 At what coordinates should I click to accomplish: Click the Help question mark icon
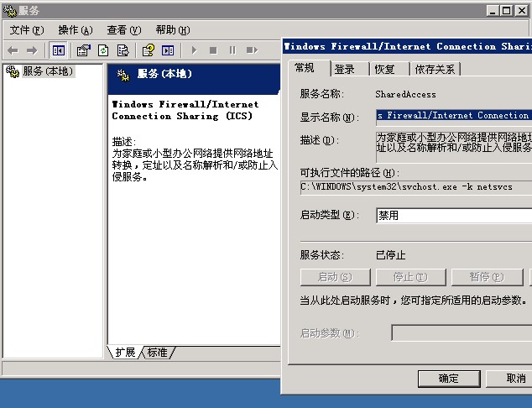149,50
